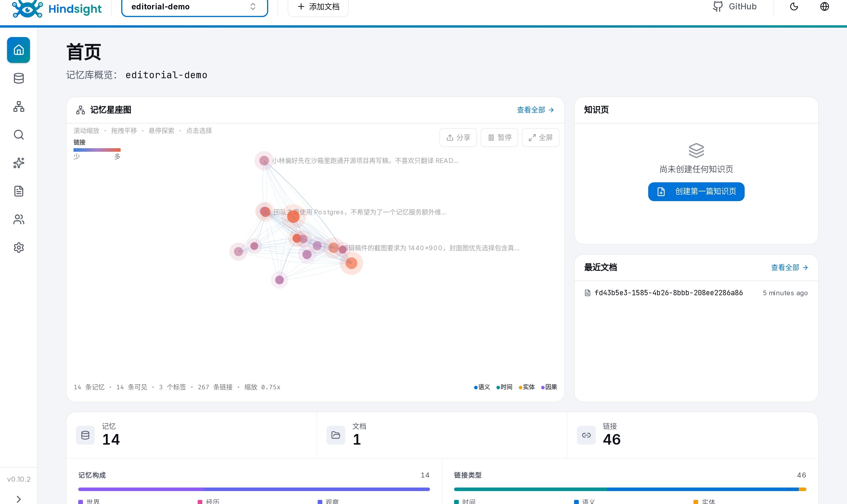This screenshot has height=504, width=847.
Task: Toggle the 语义 link legend
Action: click(482, 387)
